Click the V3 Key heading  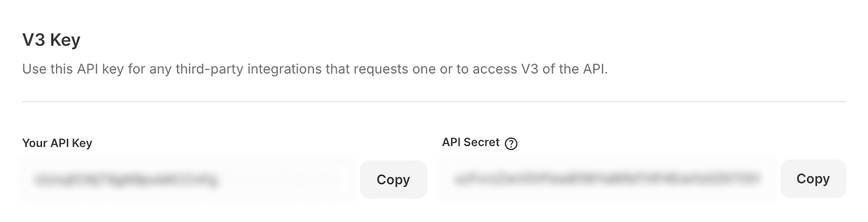(51, 40)
